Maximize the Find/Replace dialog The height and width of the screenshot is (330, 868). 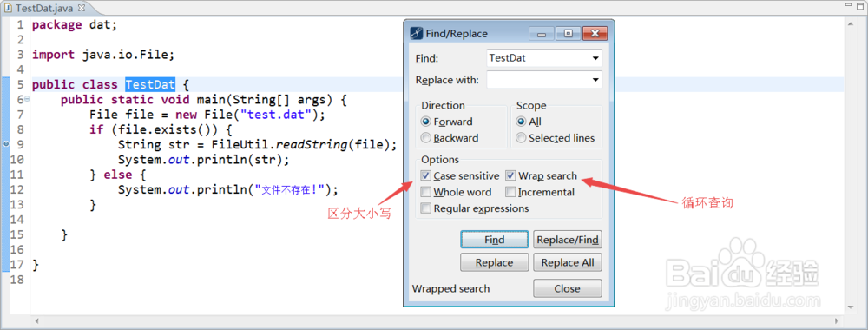tap(568, 34)
